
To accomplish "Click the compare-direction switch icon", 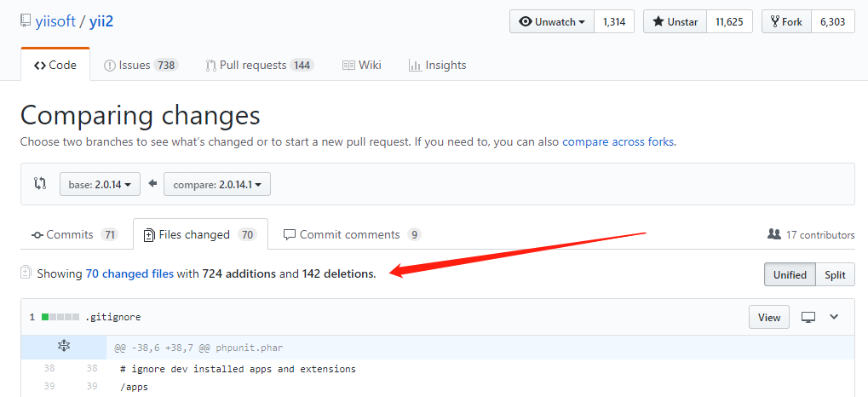I will pyautogui.click(x=40, y=184).
